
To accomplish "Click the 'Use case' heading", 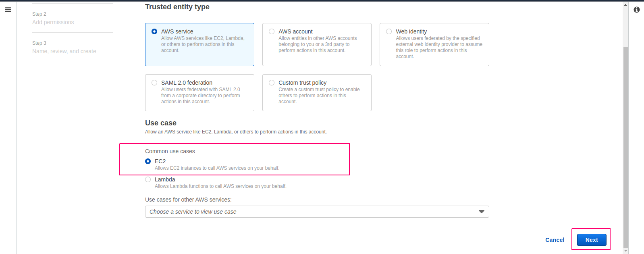I will tap(161, 123).
